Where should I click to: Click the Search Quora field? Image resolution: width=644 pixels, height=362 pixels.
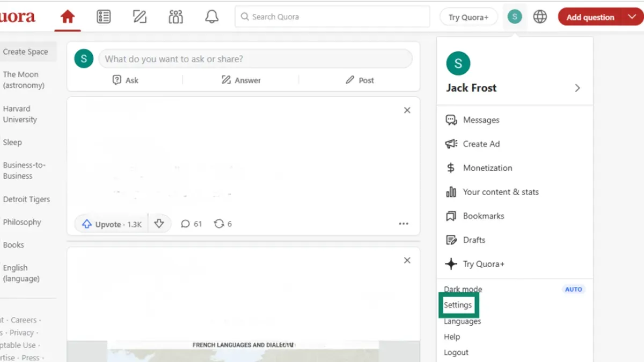pos(332,17)
